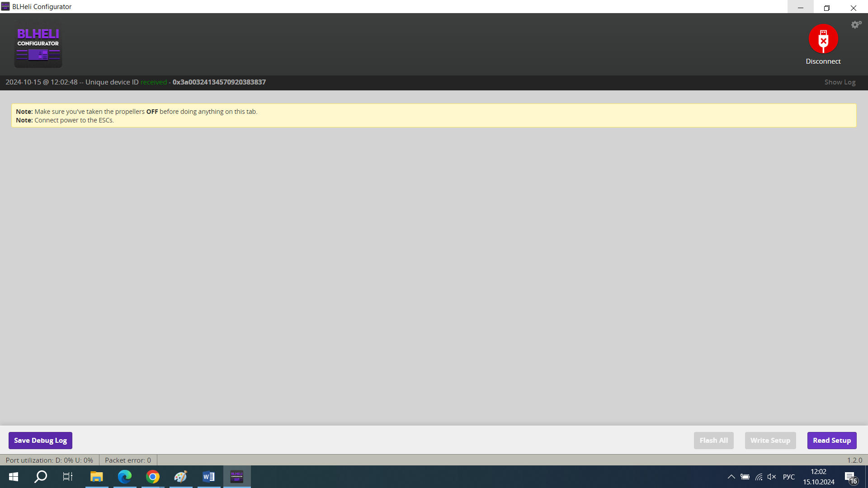Open Windows Start menu
The width and height of the screenshot is (868, 488).
point(14,477)
